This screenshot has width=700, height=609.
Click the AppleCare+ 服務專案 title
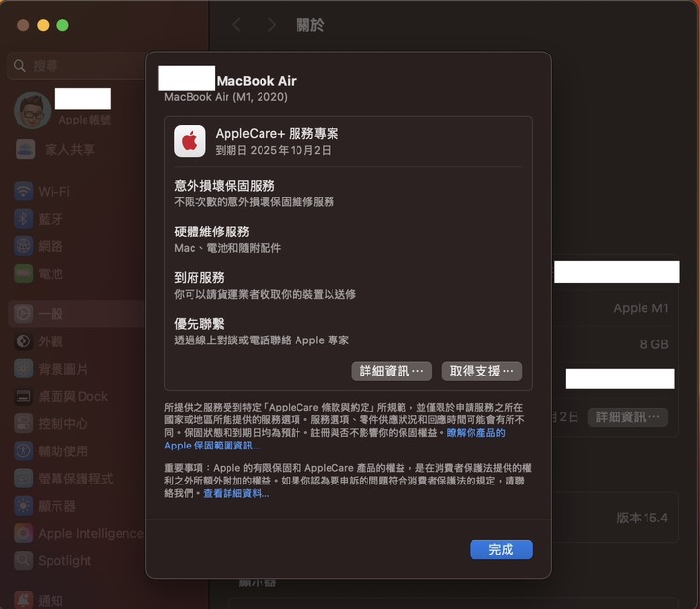[277, 133]
